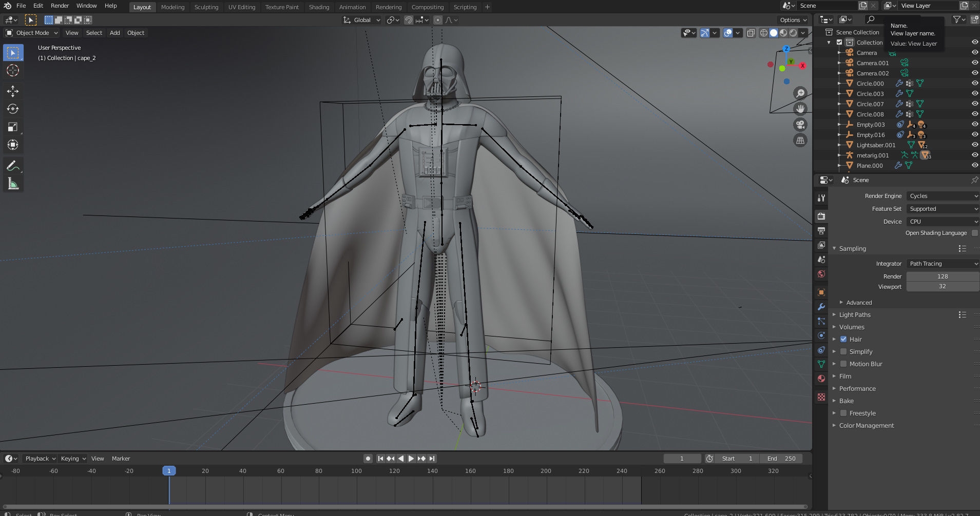Select the Rotate tool
Viewport: 980px width, 516px height.
click(13, 109)
